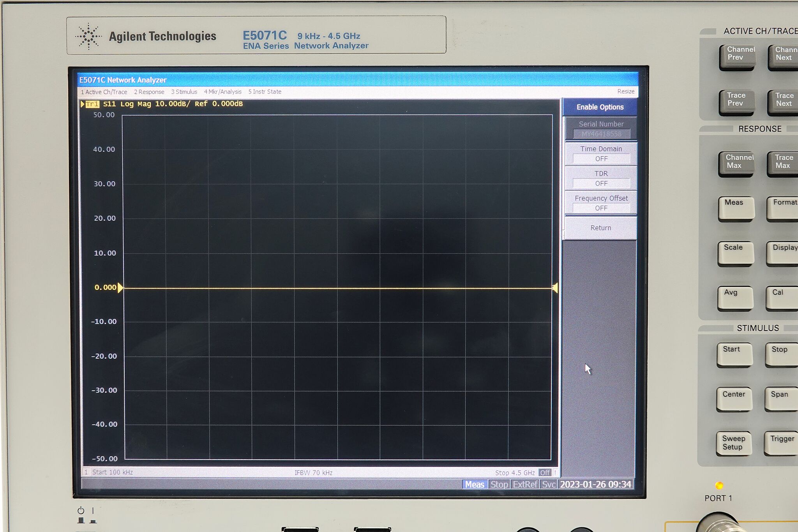Toggle the Frequency Offset OFF softkey

(x=601, y=203)
